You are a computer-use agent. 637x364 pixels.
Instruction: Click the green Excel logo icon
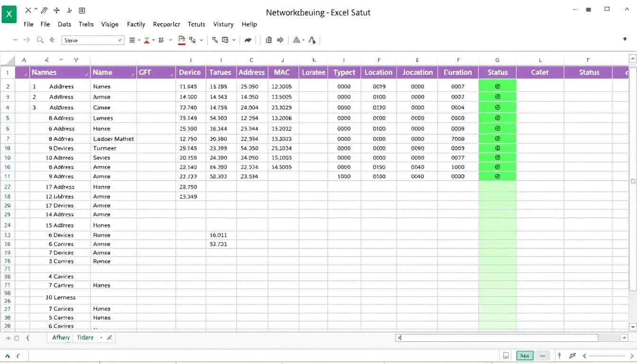point(9,14)
